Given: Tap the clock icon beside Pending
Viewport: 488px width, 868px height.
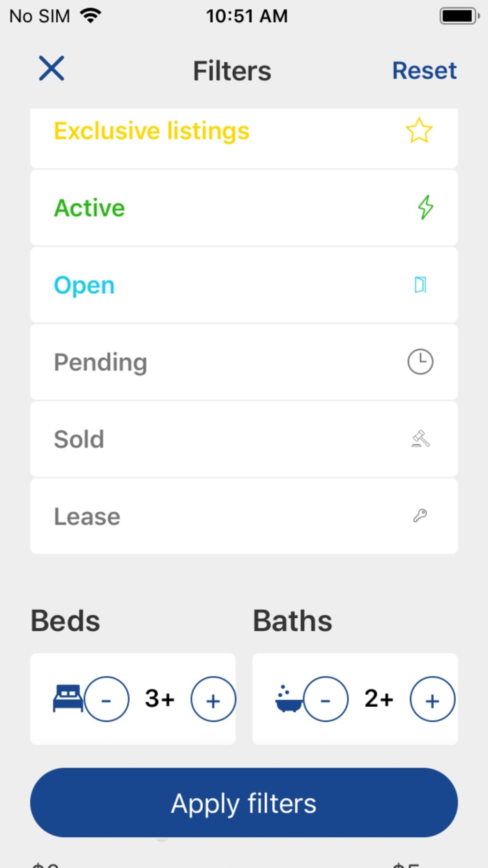Looking at the screenshot, I should pyautogui.click(x=420, y=362).
